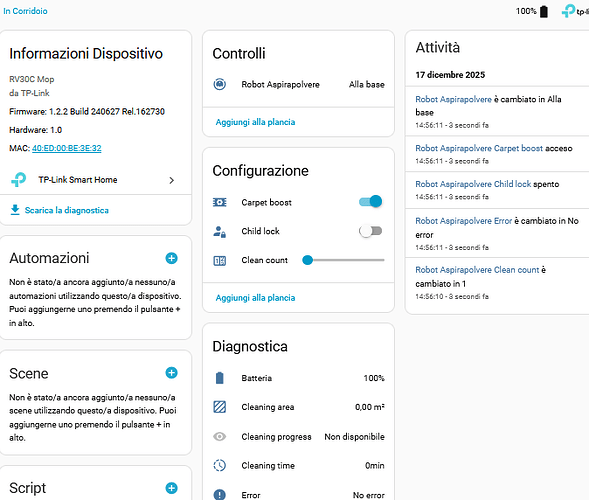Add a new scene with plus icon

click(x=171, y=373)
